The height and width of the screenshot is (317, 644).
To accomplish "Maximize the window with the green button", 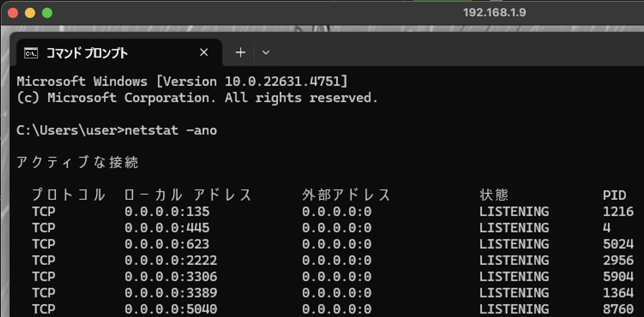I will pyautogui.click(x=47, y=13).
